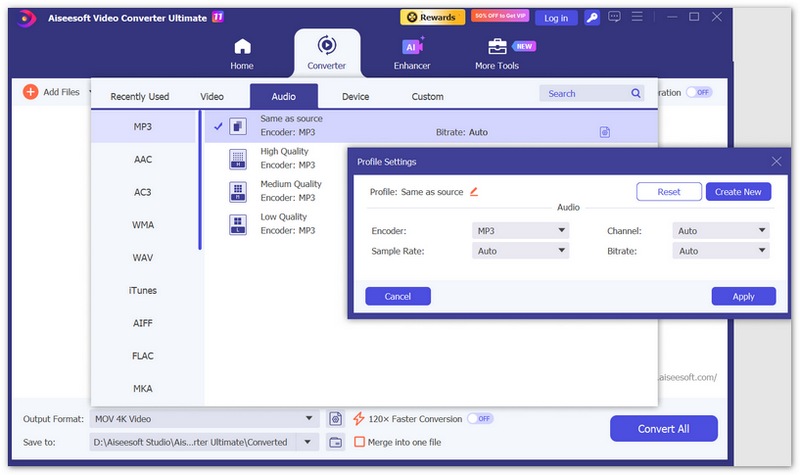Open settings icon on Same as source row

pos(605,132)
